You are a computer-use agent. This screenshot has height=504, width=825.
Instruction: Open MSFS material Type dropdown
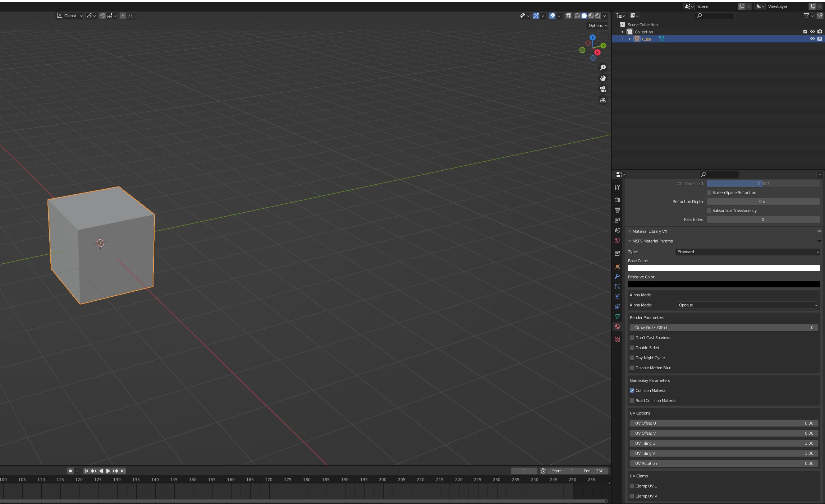coord(748,252)
